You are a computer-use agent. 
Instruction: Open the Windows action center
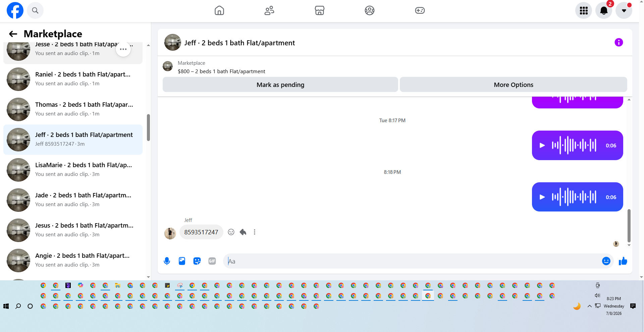click(x=633, y=306)
